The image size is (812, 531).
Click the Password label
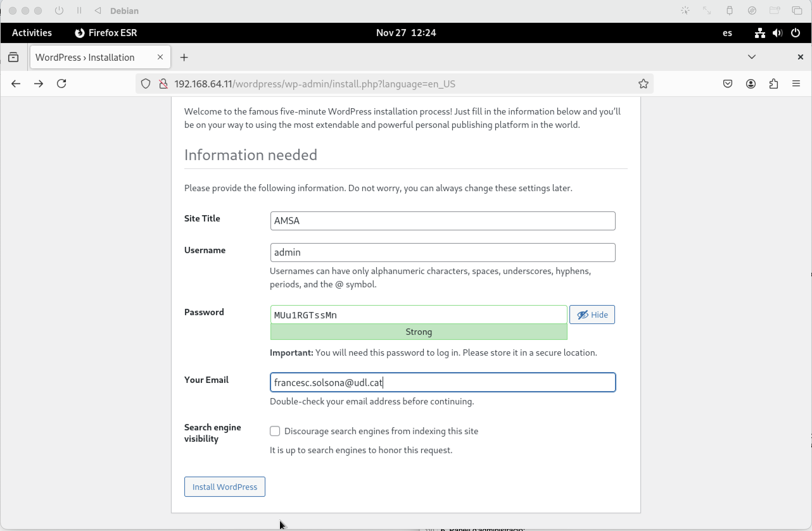point(204,312)
